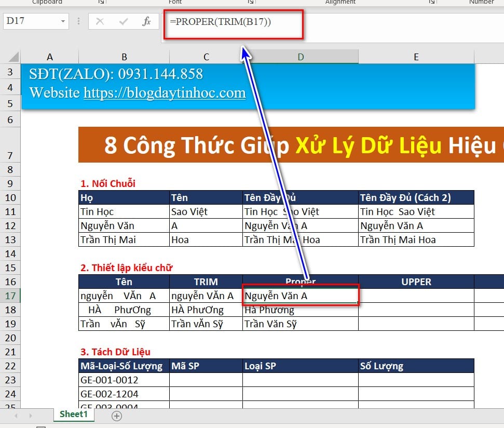Select column E header
Viewport: 504px width, 428px height.
click(416, 57)
